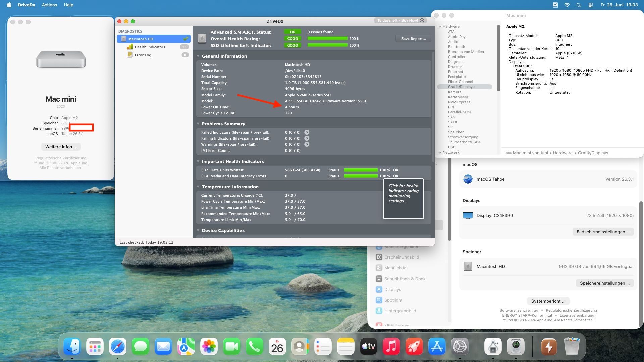The width and height of the screenshot is (644, 362).
Task: Show details for Warnings row arrow
Action: pyautogui.click(x=307, y=144)
